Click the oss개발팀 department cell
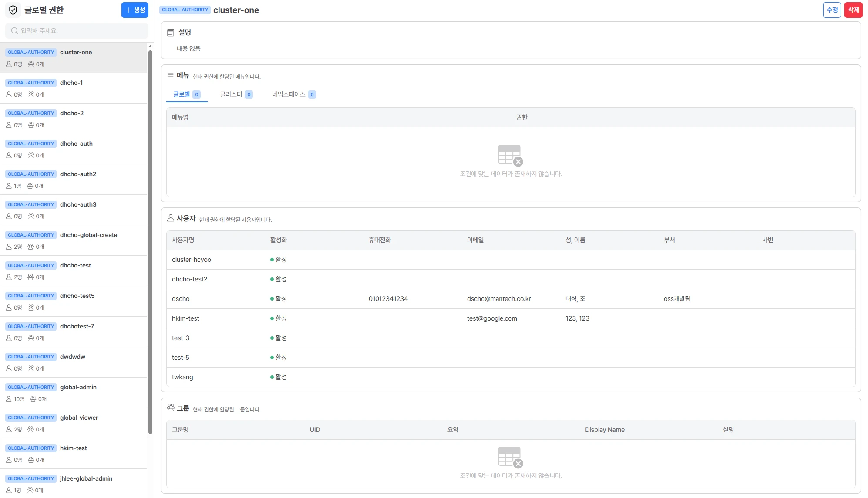 pyautogui.click(x=677, y=299)
